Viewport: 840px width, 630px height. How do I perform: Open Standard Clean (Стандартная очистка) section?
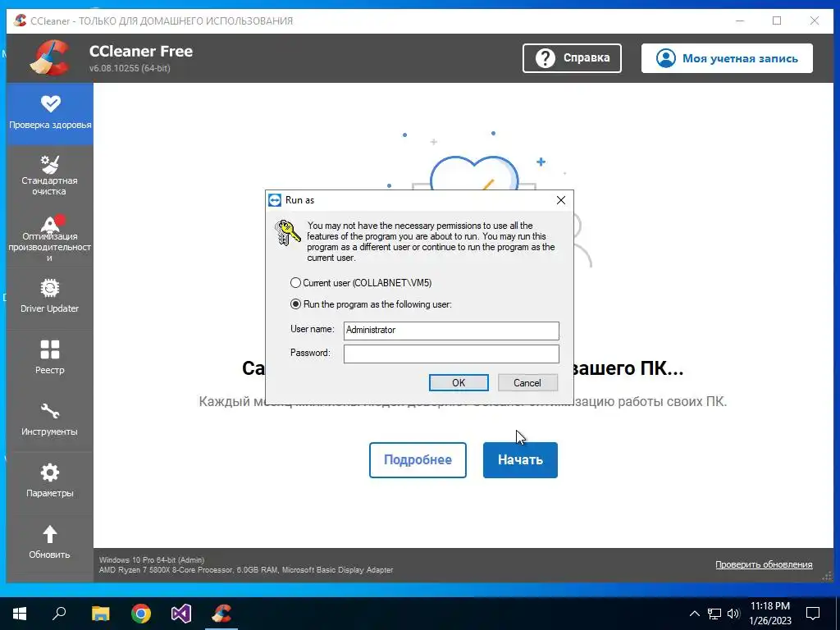(50, 176)
